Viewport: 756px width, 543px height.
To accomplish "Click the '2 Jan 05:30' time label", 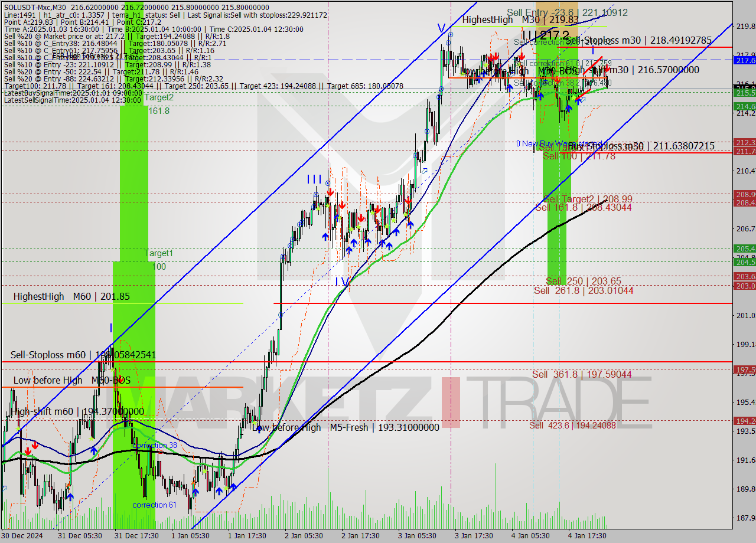I will 304,536.
